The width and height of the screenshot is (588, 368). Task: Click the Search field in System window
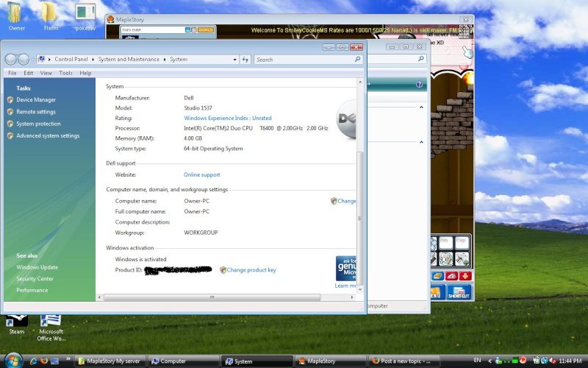point(304,60)
